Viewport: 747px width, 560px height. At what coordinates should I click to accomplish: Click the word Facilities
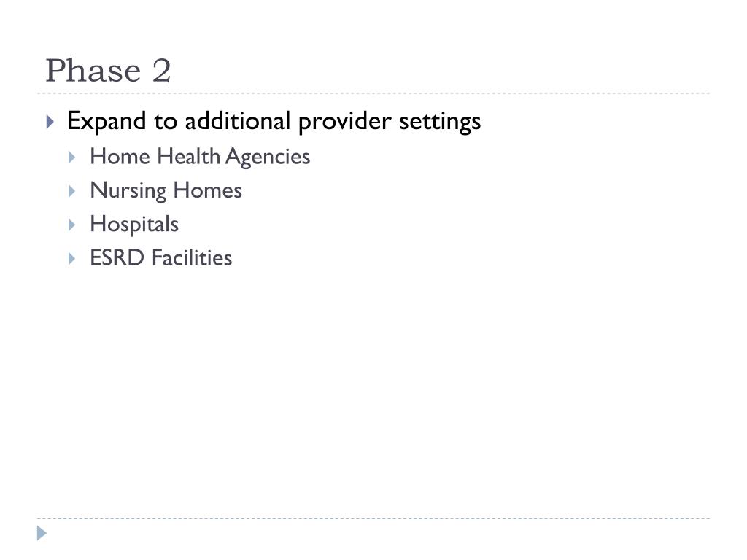[x=192, y=257]
